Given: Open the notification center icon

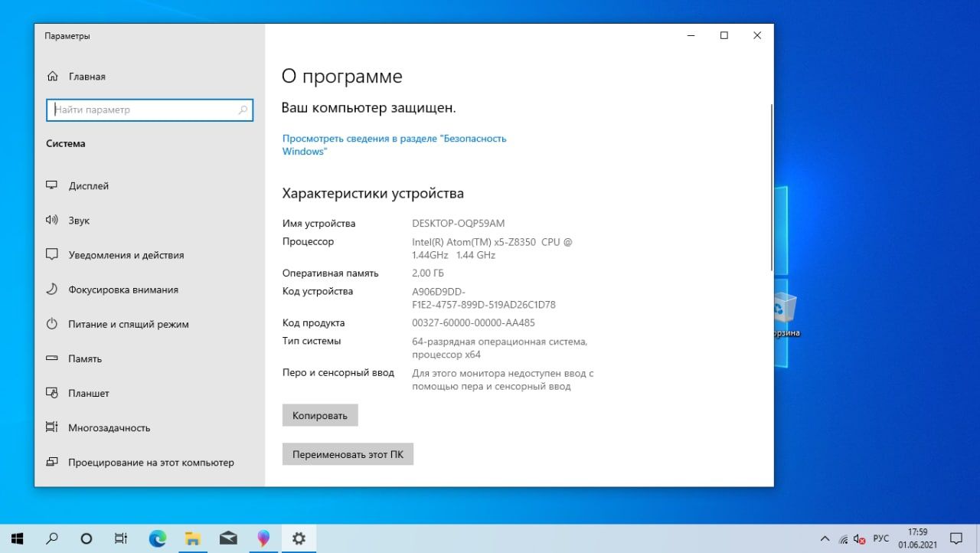Looking at the screenshot, I should [956, 538].
